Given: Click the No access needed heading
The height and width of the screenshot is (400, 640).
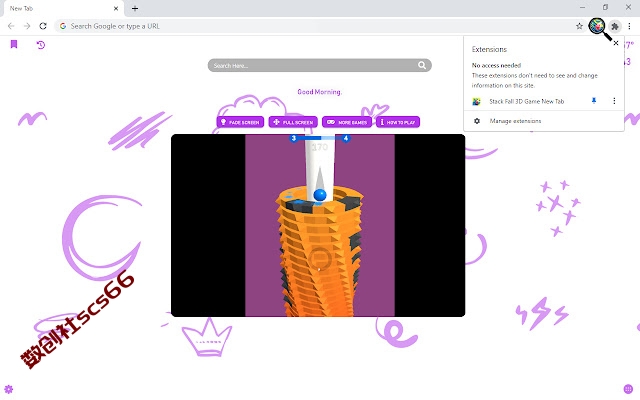Looking at the screenshot, I should point(496,65).
